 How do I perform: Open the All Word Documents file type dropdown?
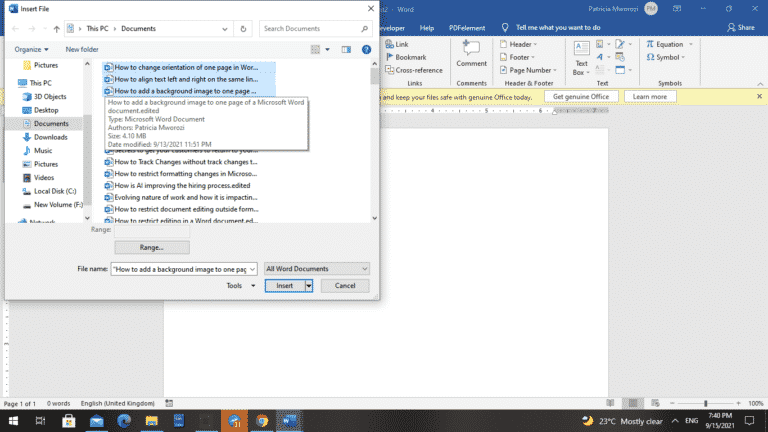pyautogui.click(x=316, y=269)
